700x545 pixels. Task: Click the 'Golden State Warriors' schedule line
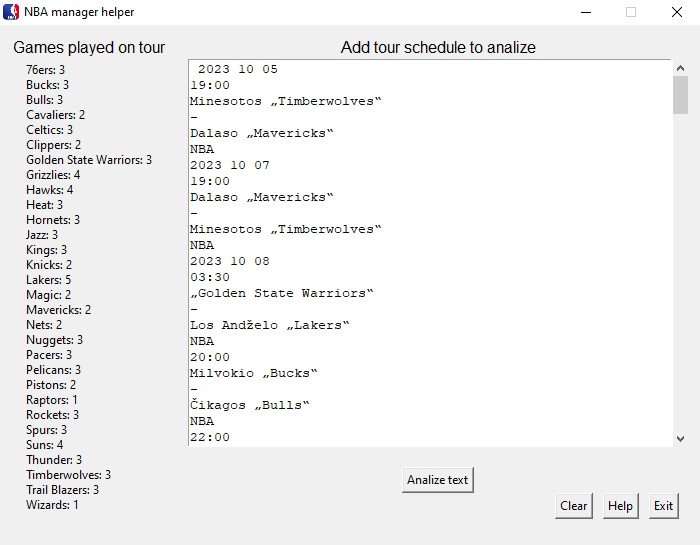click(x=282, y=293)
